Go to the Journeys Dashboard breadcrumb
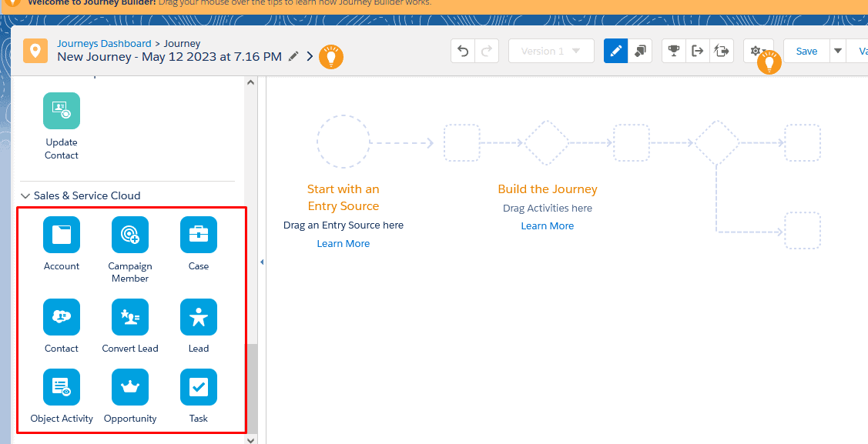 tap(104, 43)
